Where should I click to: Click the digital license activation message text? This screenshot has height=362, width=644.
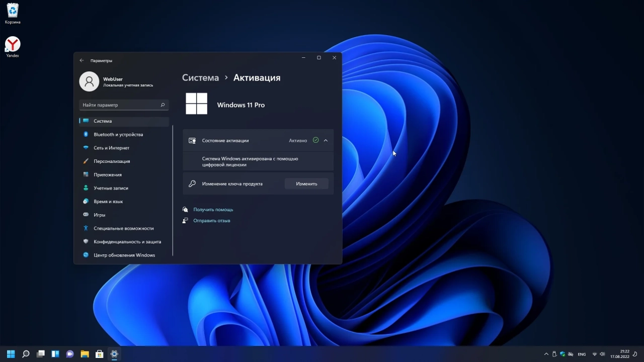point(250,162)
